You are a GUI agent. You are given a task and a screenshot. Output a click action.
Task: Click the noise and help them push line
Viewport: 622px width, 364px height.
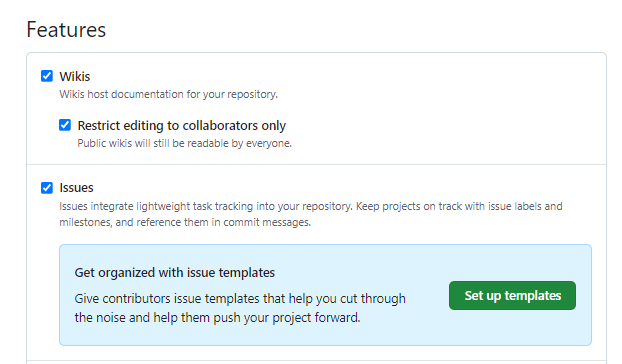point(217,318)
